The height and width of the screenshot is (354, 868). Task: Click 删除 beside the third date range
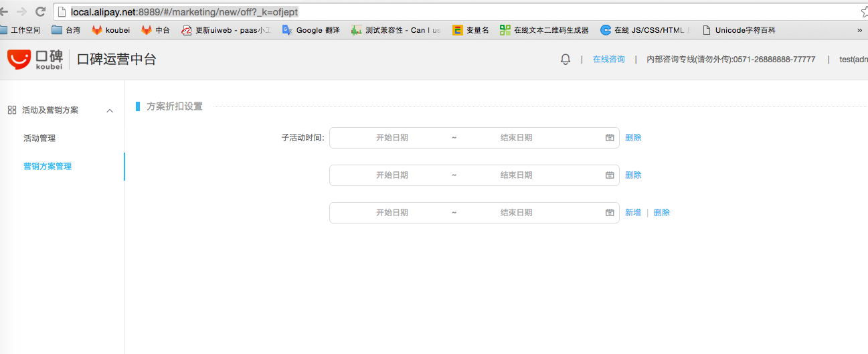click(x=661, y=212)
